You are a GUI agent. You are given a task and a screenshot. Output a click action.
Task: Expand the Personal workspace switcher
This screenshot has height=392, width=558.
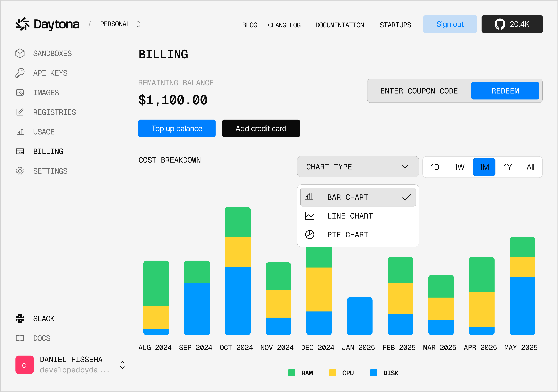click(x=138, y=24)
